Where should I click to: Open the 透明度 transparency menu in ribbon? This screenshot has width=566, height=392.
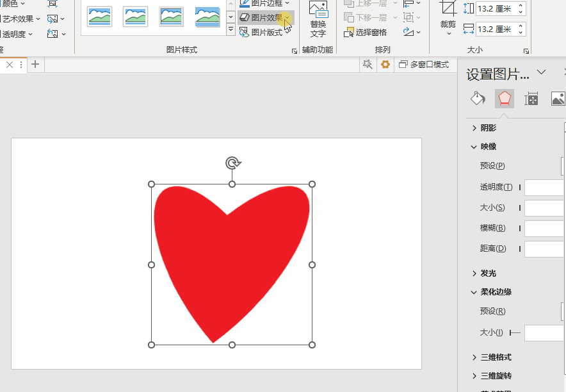[x=17, y=35]
